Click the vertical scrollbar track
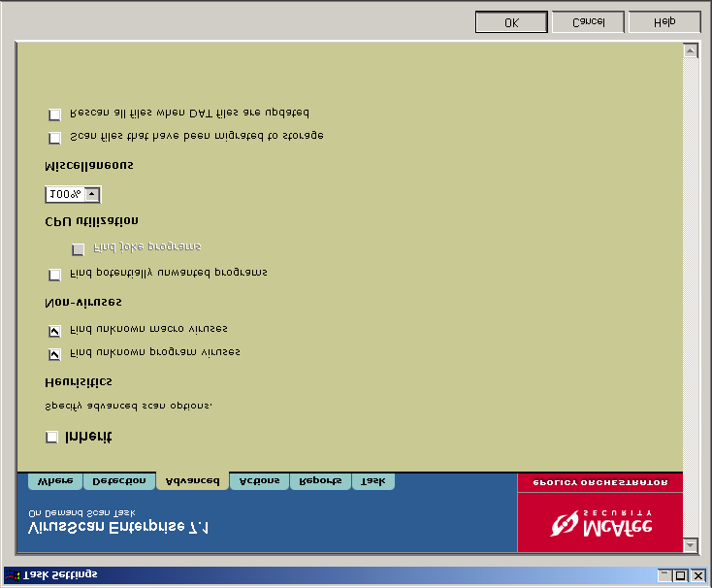Viewport: 712px width, 588px height. tap(691, 298)
